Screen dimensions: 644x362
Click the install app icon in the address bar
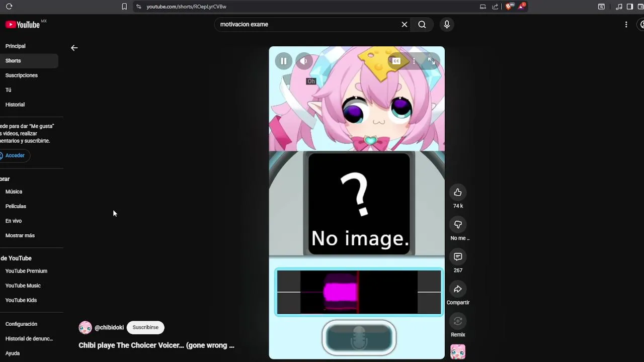pos(482,7)
